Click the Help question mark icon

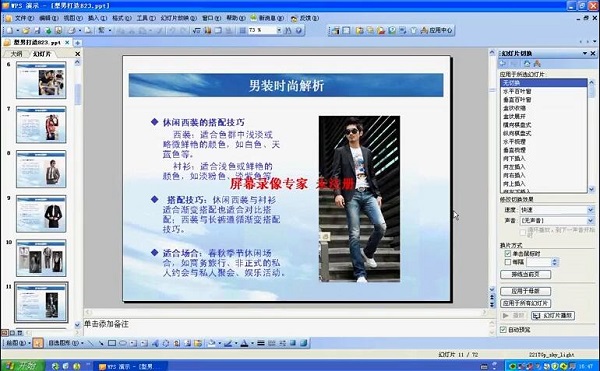pos(299,30)
